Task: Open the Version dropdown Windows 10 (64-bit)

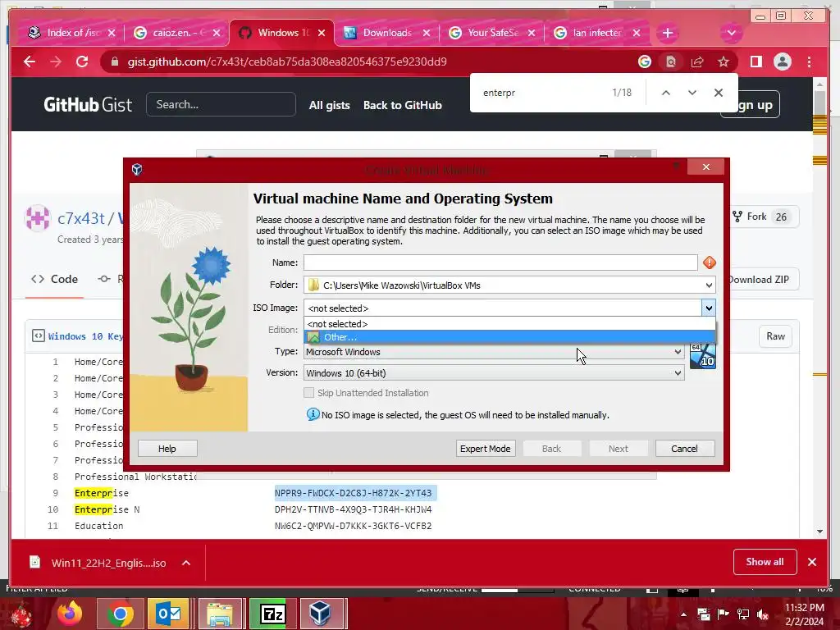Action: [493, 373]
